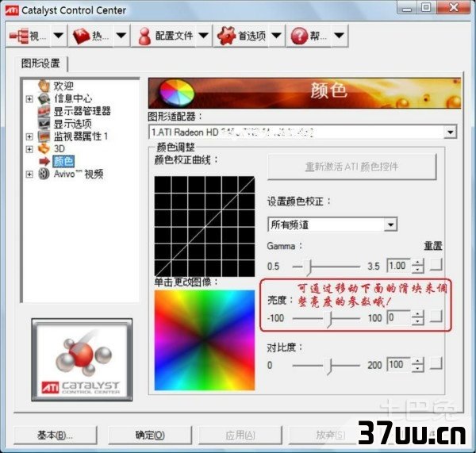
Task: Select 显示选项 in the tree
Action: (72, 124)
